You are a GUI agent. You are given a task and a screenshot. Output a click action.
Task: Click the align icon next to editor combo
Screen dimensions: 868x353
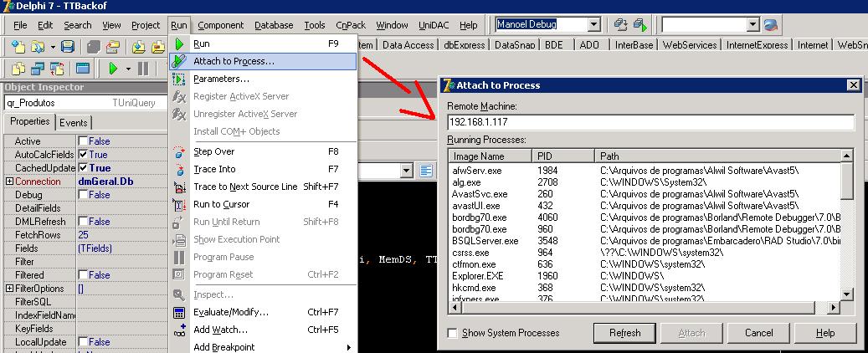point(426,171)
